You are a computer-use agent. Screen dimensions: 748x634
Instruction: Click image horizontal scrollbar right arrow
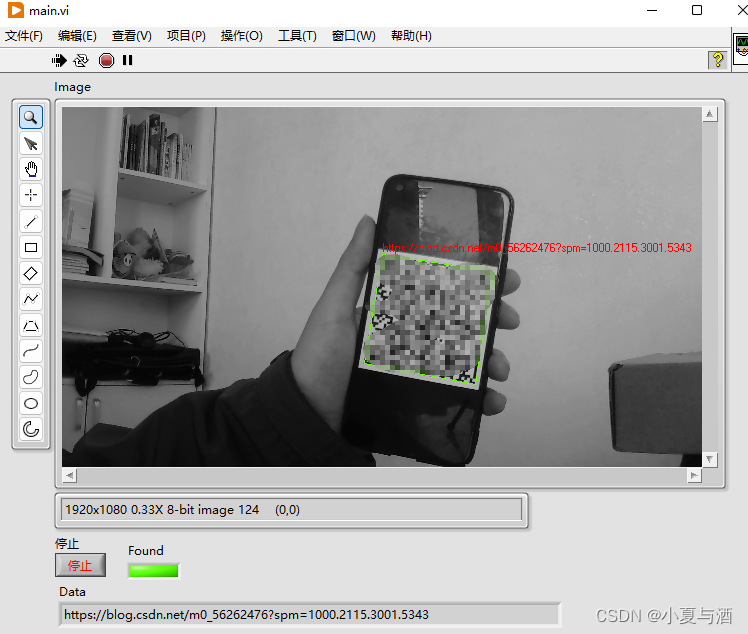[x=694, y=475]
